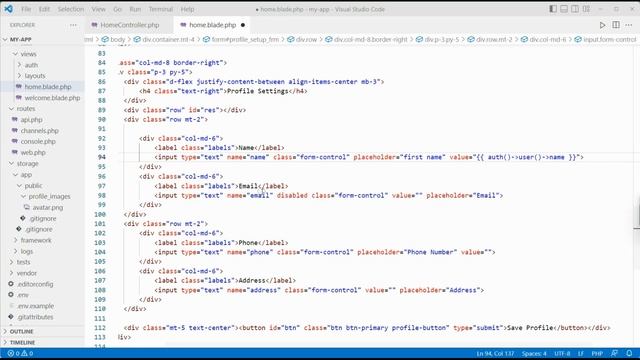Viewport: 640px width, 360px height.
Task: Toggle panel layout icon in title bar
Action: (x=564, y=9)
